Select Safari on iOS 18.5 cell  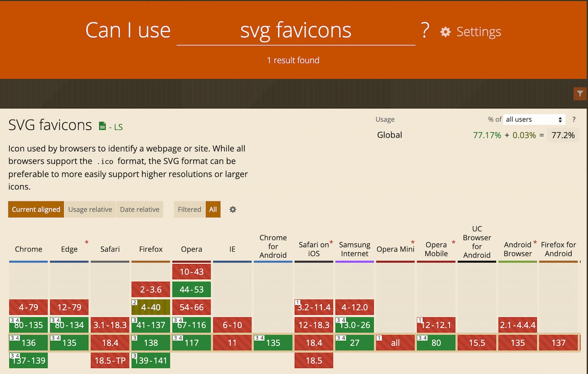(314, 361)
